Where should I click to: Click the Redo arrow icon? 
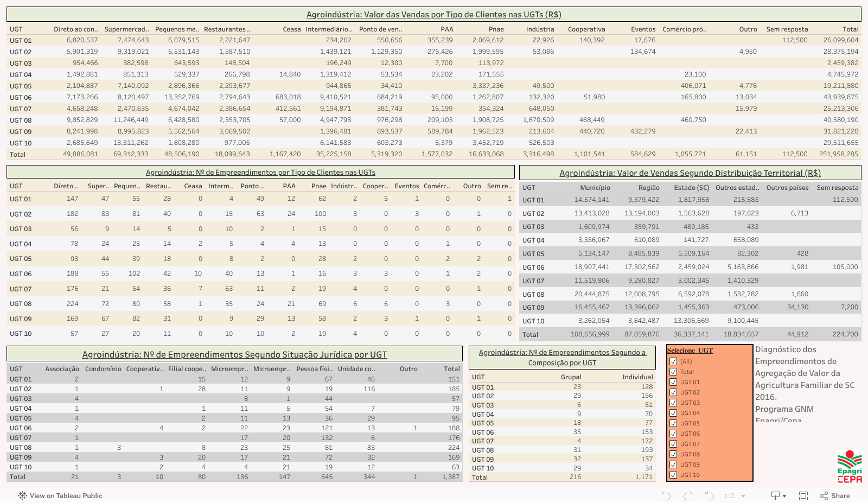[688, 495]
